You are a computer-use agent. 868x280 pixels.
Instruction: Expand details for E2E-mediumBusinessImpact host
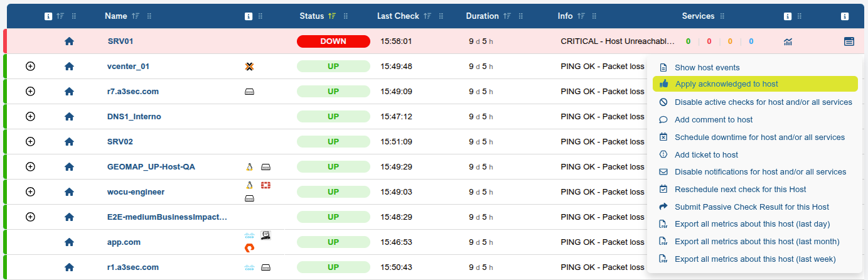coord(30,217)
